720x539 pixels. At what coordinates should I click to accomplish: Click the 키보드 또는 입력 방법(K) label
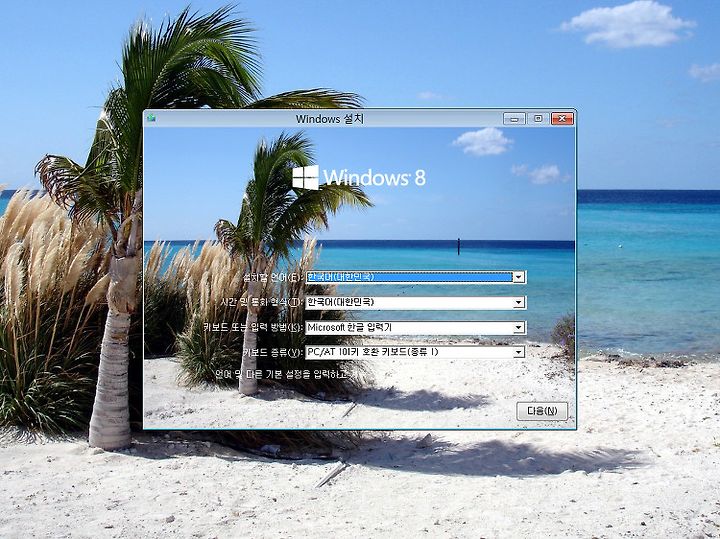point(253,328)
